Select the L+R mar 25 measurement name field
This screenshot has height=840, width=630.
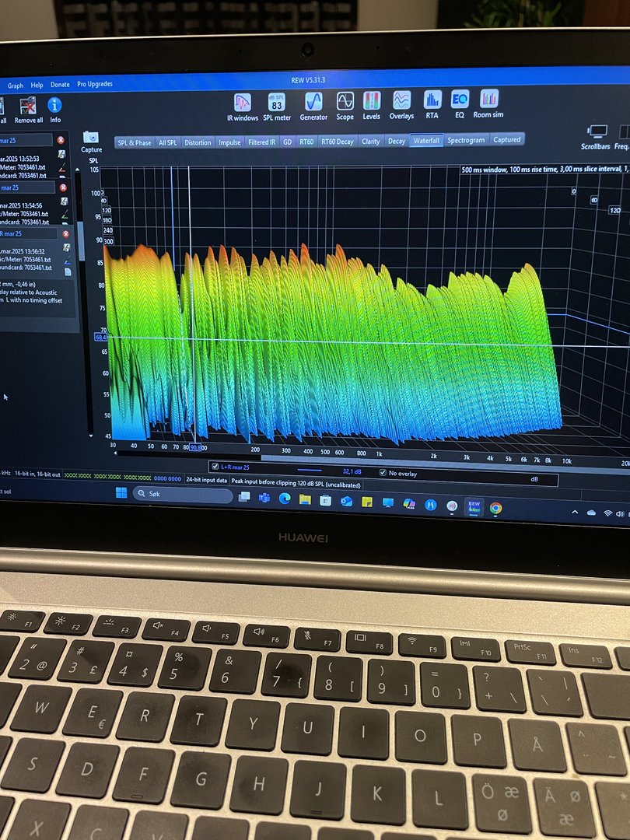[x=30, y=233]
